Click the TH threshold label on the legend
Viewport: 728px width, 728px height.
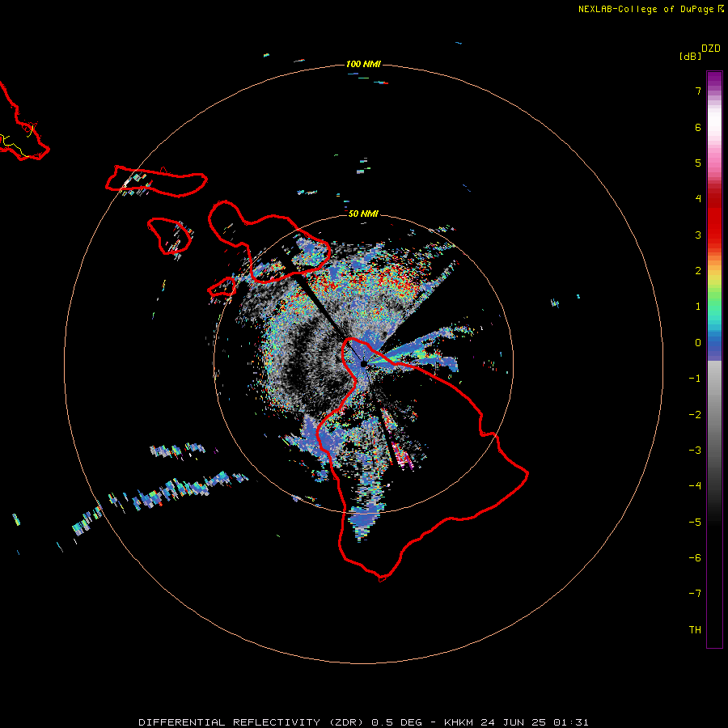pos(695,629)
